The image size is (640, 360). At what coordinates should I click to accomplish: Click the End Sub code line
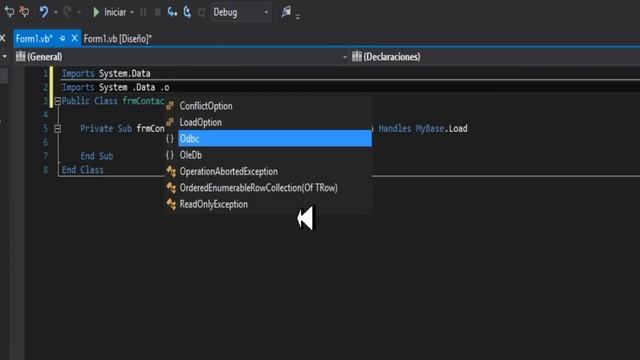(97, 156)
